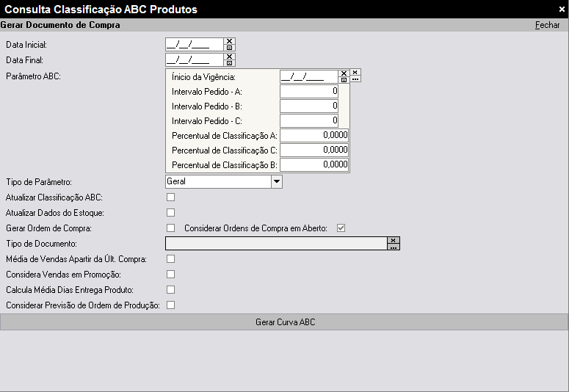The height and width of the screenshot is (392, 569).
Task: Open Gerar Documento de Compra menu
Action: point(60,25)
